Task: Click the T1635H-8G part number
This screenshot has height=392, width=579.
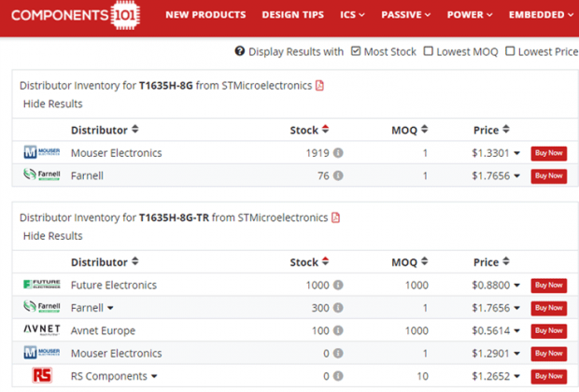Action: (x=166, y=86)
